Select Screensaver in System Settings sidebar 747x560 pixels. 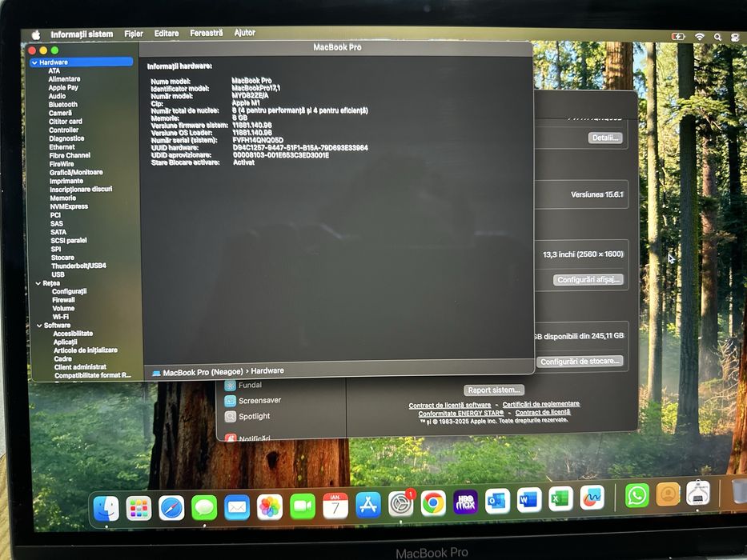click(x=259, y=401)
